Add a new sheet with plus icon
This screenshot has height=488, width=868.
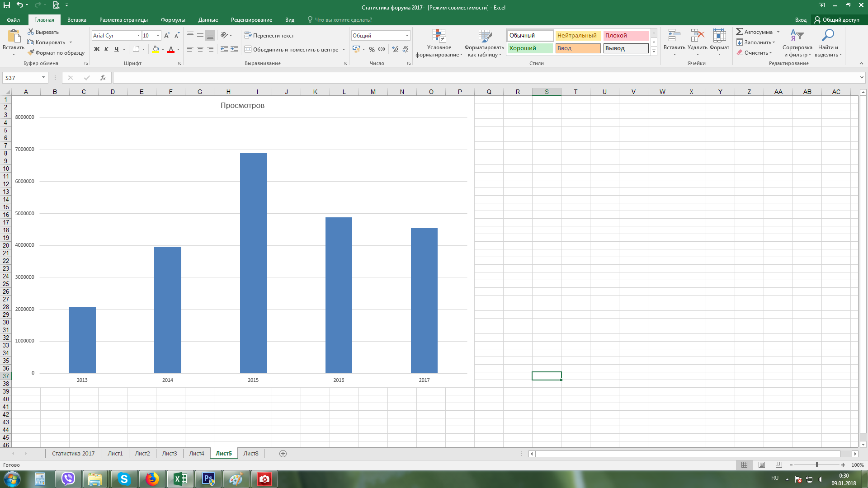(x=283, y=454)
